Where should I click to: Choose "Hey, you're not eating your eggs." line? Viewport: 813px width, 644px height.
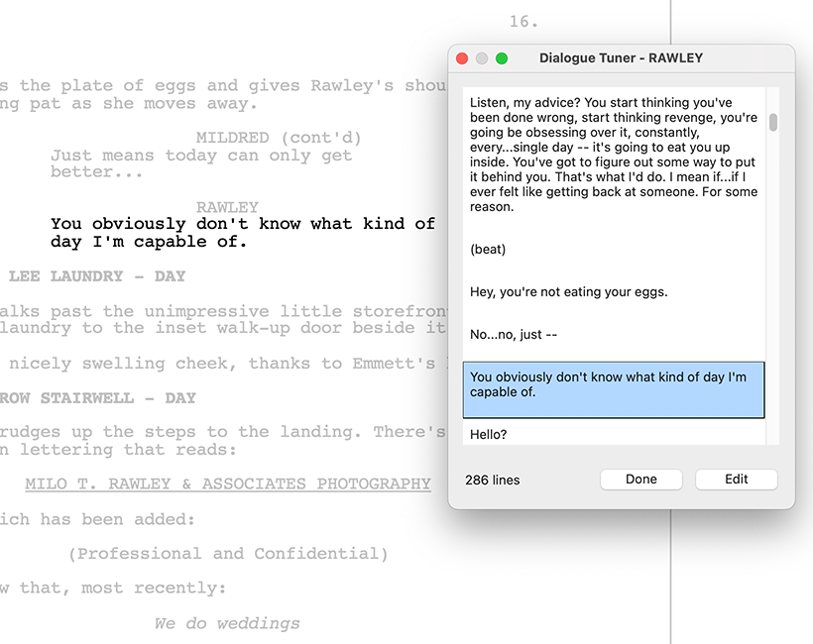[568, 292]
